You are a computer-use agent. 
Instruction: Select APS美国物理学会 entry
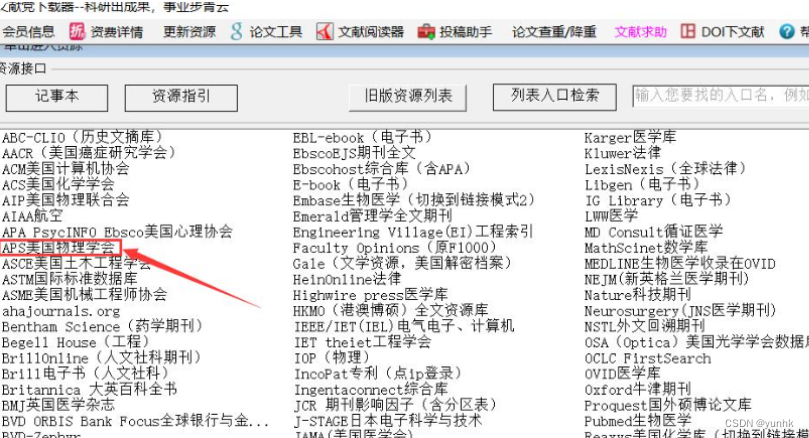[61, 248]
